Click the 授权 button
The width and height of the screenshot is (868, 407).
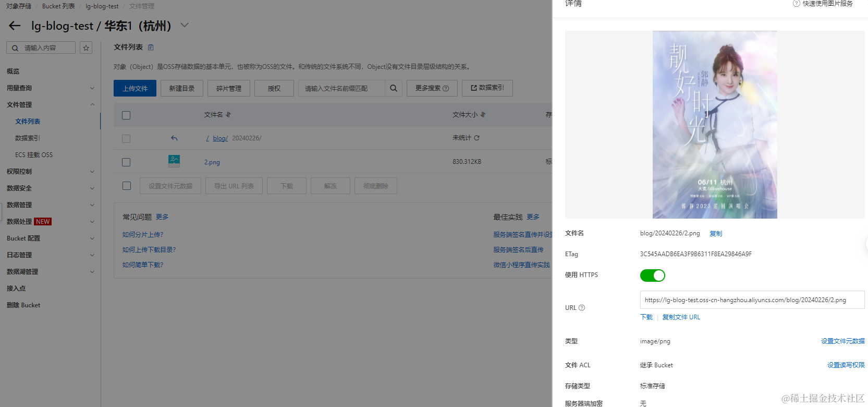[274, 88]
